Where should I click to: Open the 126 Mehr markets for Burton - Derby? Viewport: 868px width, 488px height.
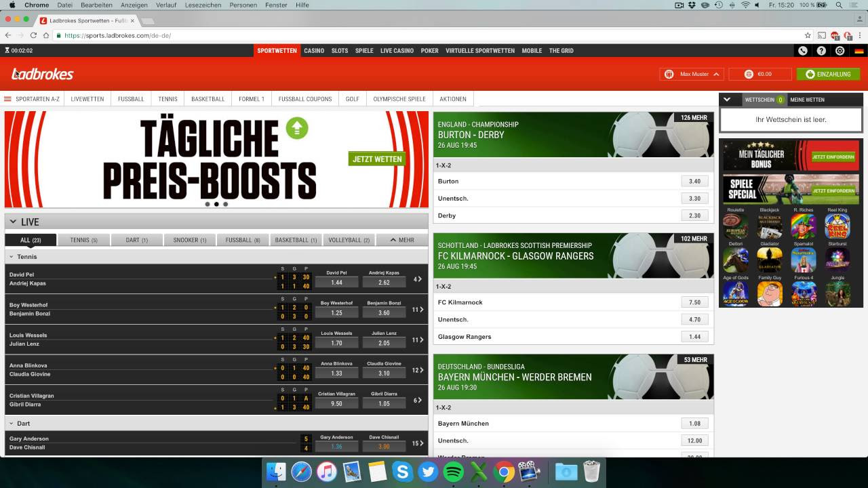click(694, 117)
